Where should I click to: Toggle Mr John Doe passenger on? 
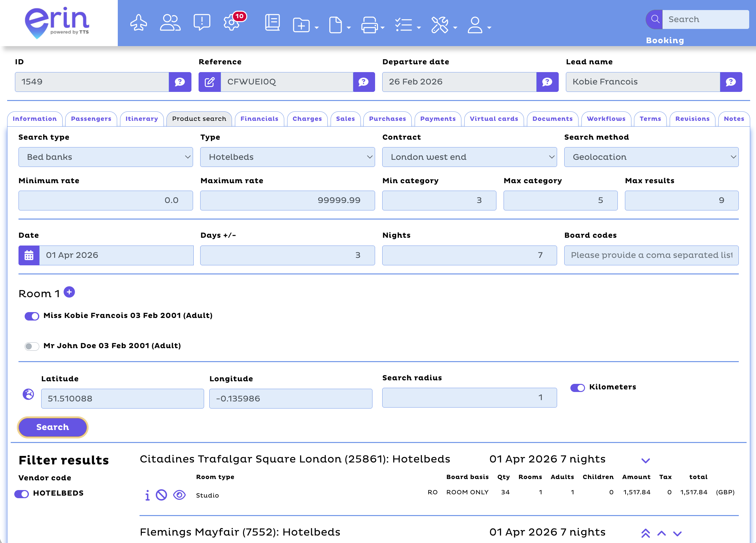32,346
